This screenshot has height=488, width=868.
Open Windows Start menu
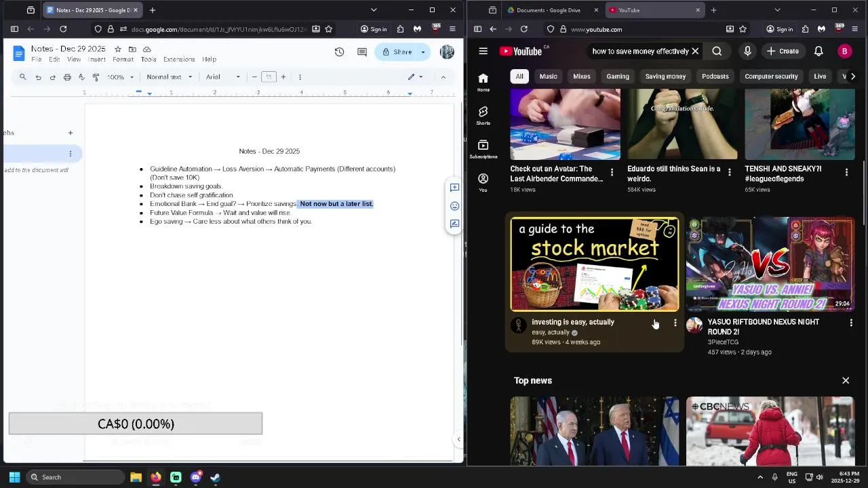[14, 477]
